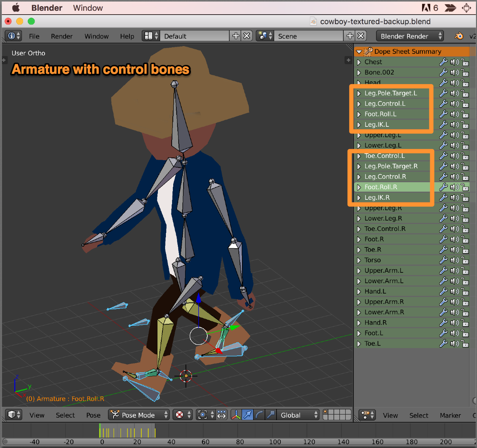Viewport: 477px width, 448px height.
Task: Toggle the lock on Foot.L channel
Action: 465,333
